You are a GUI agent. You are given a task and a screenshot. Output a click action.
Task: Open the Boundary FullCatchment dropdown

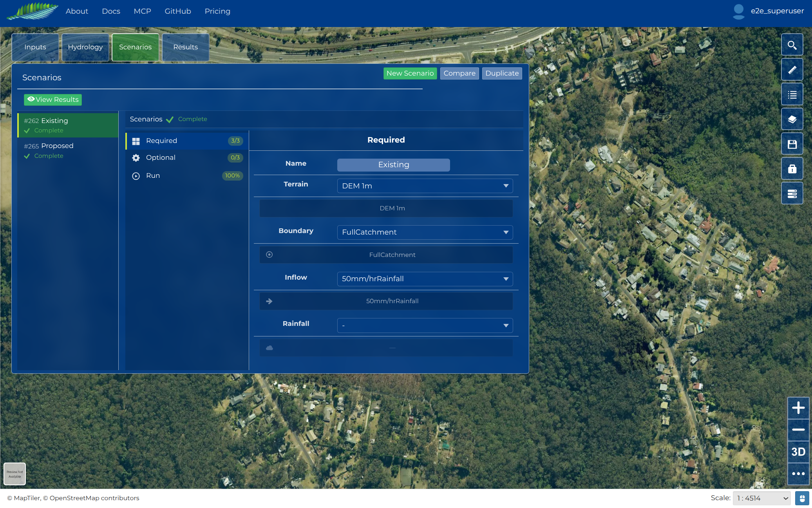(x=425, y=232)
